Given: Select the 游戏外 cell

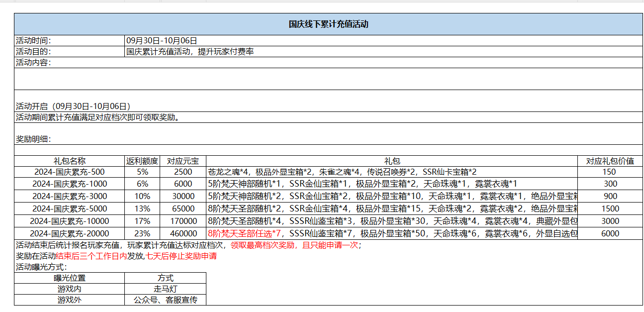Looking at the screenshot, I should (69, 300).
